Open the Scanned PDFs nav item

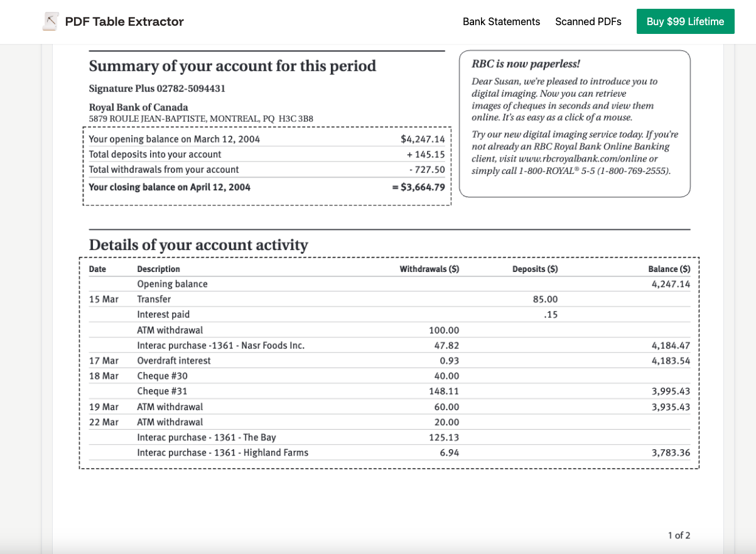coord(588,21)
